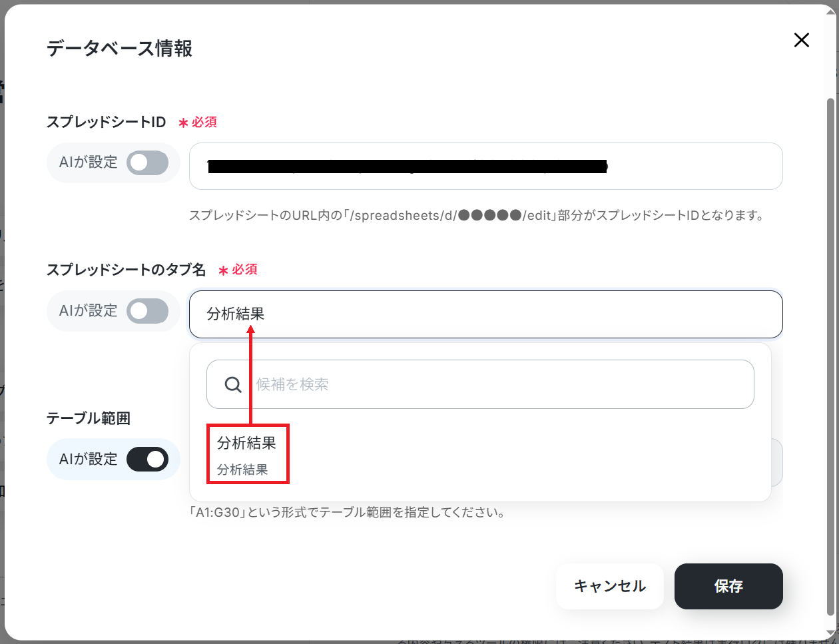Disable AIが設定 toggle for テーブル範囲
Viewport: 839px width, 644px height.
(148, 459)
